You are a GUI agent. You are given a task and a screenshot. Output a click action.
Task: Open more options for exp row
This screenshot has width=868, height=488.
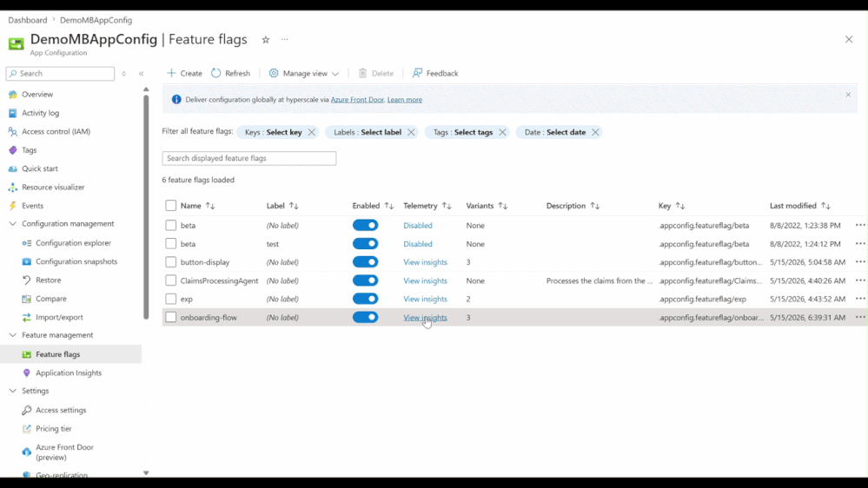click(859, 299)
